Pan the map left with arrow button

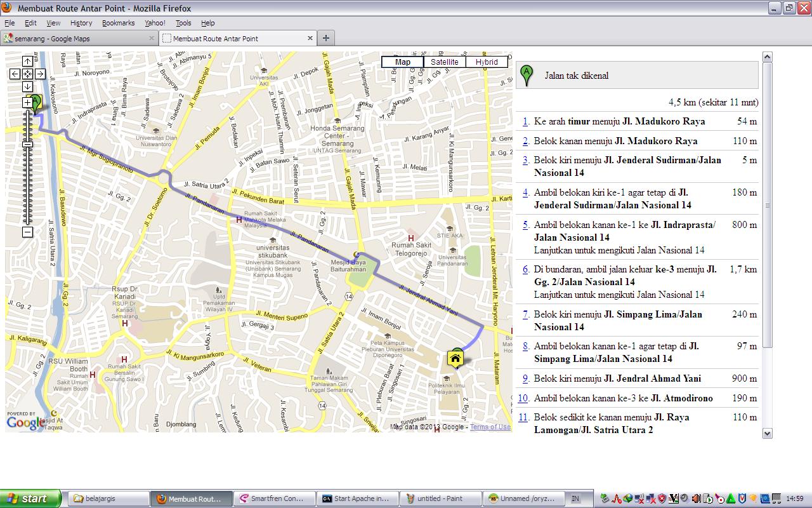point(15,74)
